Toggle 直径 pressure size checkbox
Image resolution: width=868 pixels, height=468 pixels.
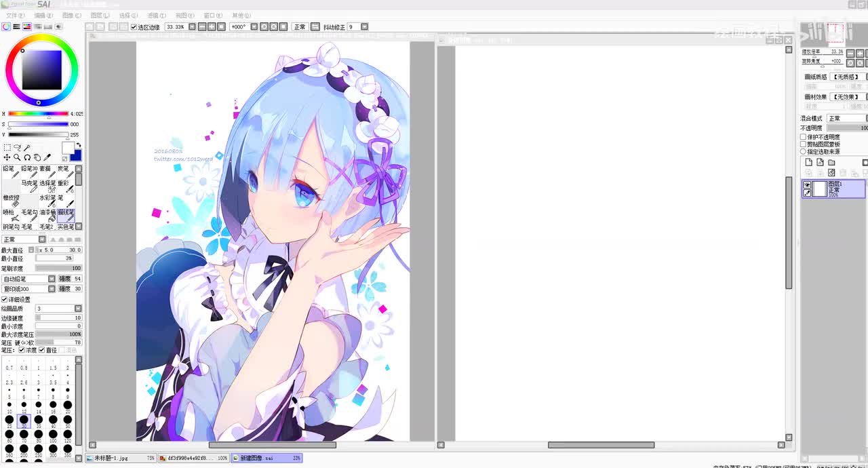(x=42, y=350)
